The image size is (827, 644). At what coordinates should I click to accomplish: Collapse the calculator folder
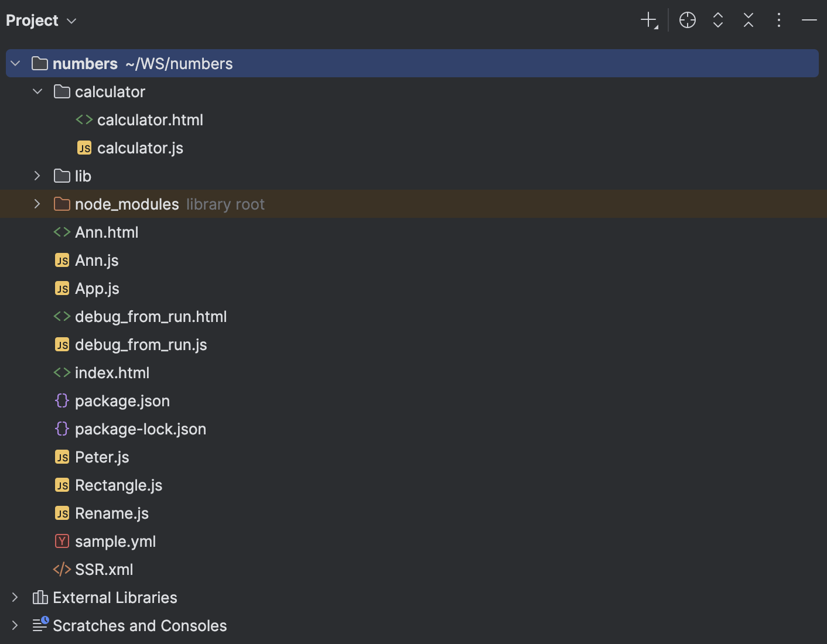pyautogui.click(x=38, y=91)
